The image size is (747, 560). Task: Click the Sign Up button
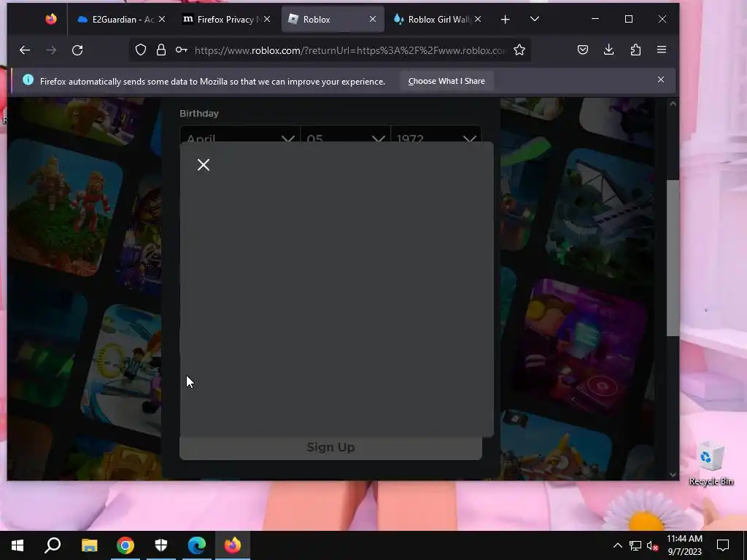point(330,448)
